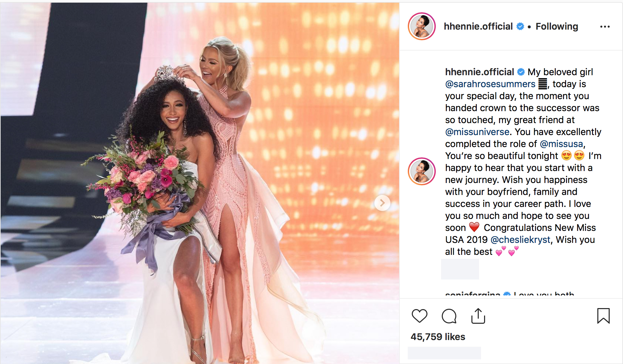Open the three-dot more options menu

pyautogui.click(x=605, y=27)
